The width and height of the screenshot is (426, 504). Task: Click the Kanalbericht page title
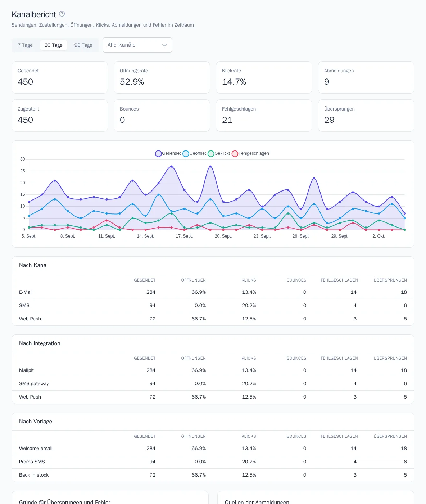(x=34, y=14)
